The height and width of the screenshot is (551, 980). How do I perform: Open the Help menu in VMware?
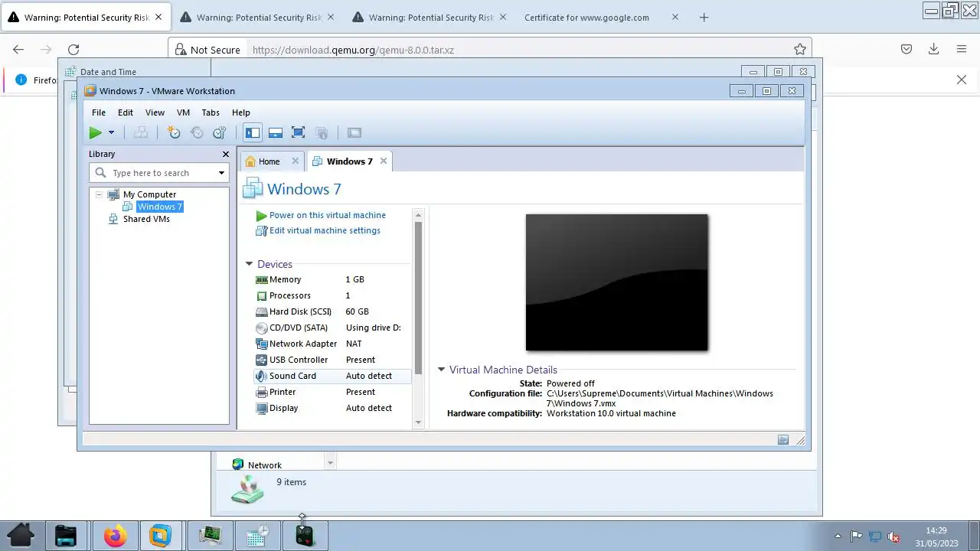[x=241, y=112]
